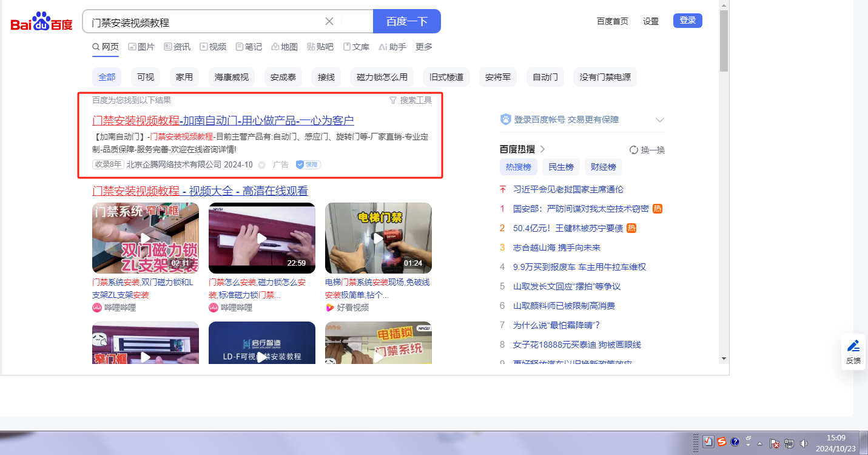
Task: Click the 百度一下 search button
Action: pos(407,21)
